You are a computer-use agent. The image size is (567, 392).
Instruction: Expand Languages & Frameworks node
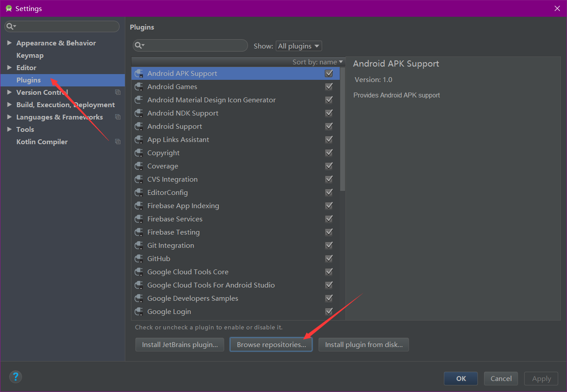pyautogui.click(x=9, y=117)
